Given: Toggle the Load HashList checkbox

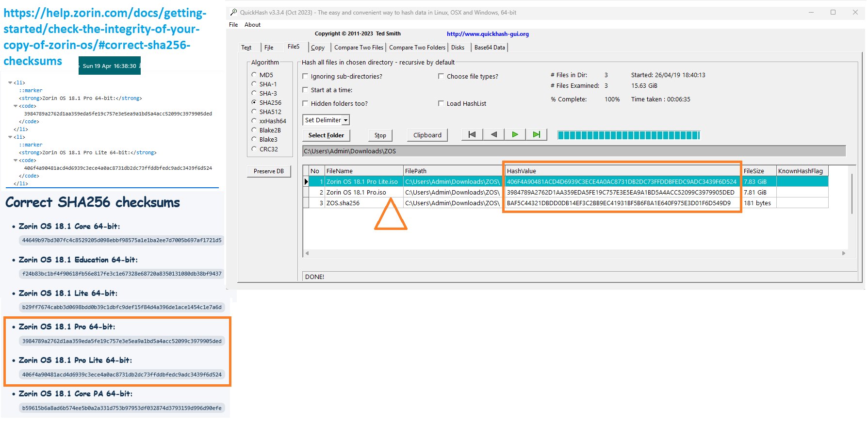Looking at the screenshot, I should click(441, 103).
